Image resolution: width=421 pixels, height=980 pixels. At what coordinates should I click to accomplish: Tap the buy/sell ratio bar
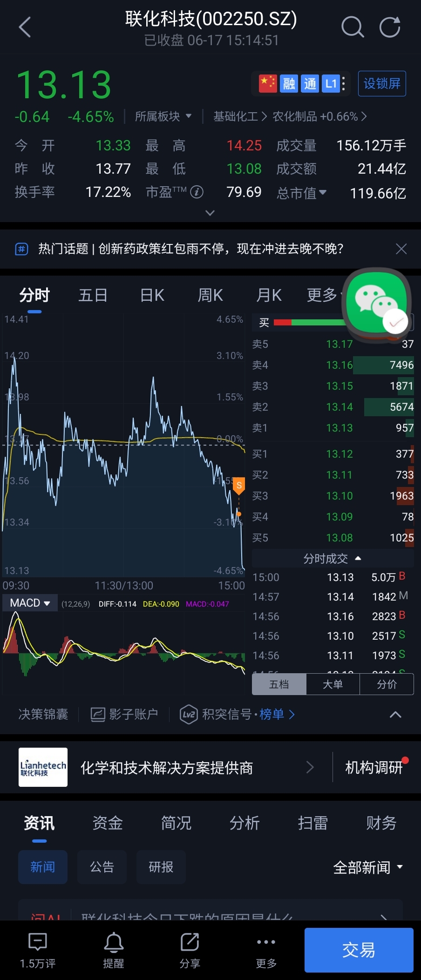[x=310, y=322]
